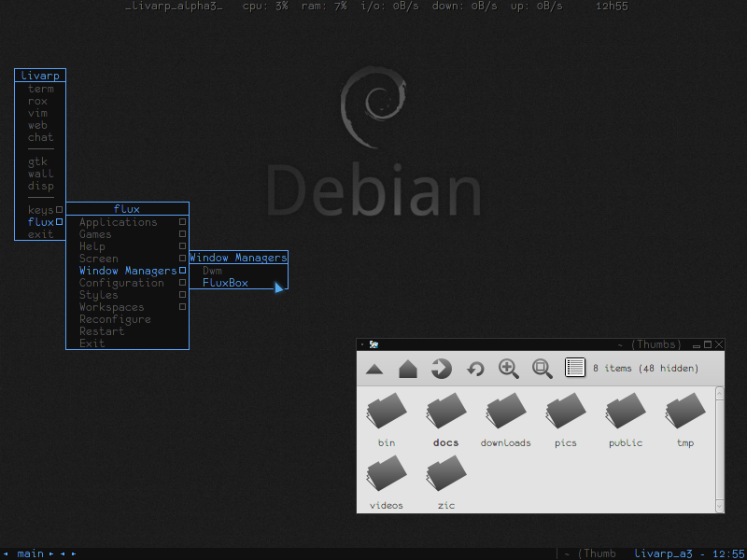Open the bookmarks arrow icon in ROX-Filer

pyautogui.click(x=441, y=369)
